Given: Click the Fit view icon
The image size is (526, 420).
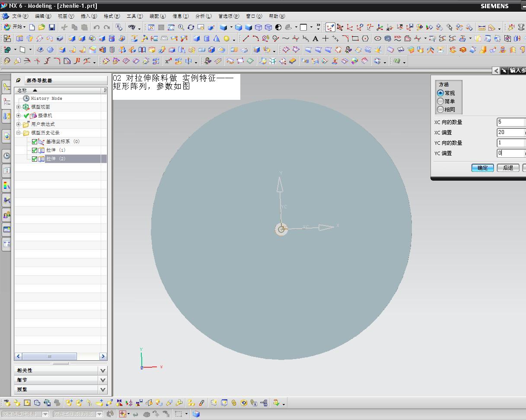Looking at the screenshot, I should point(151,27).
